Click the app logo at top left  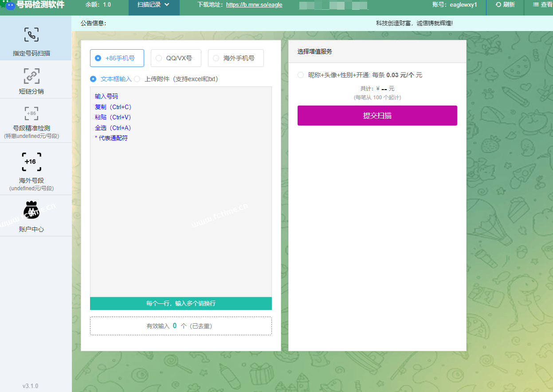point(8,5)
